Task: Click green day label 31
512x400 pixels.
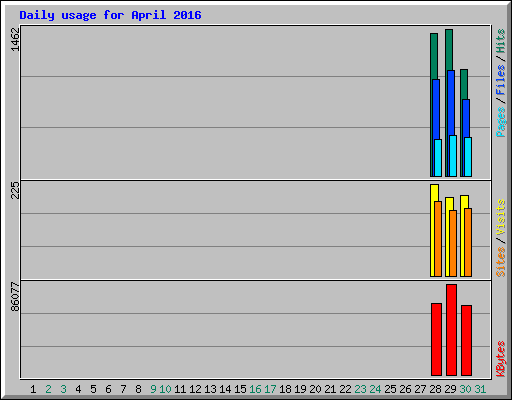Action: 480,389
